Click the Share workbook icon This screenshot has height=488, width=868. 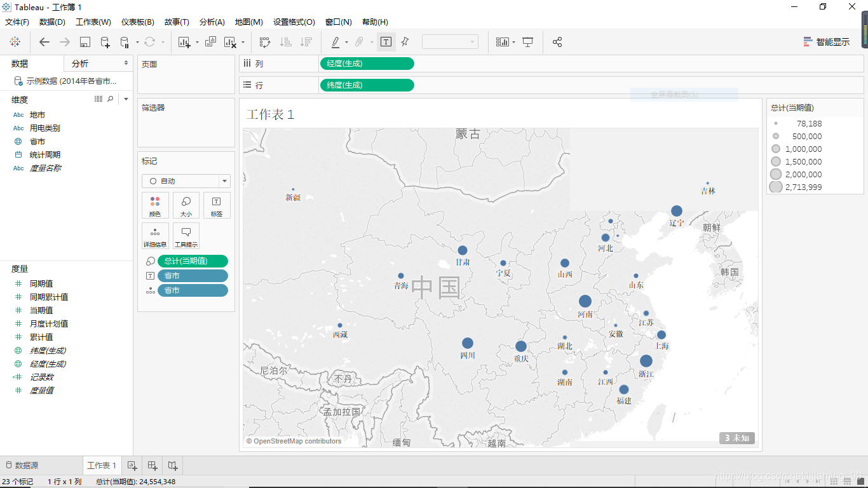557,42
